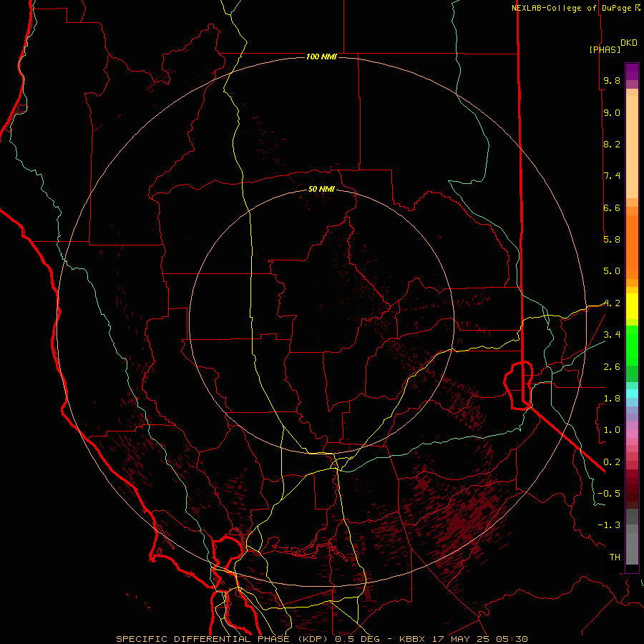This screenshot has width=644, height=644.
Task: Click the SPECIFIC DIFFERENTIAL PHASE (KDP) caption
Action: coord(220,639)
